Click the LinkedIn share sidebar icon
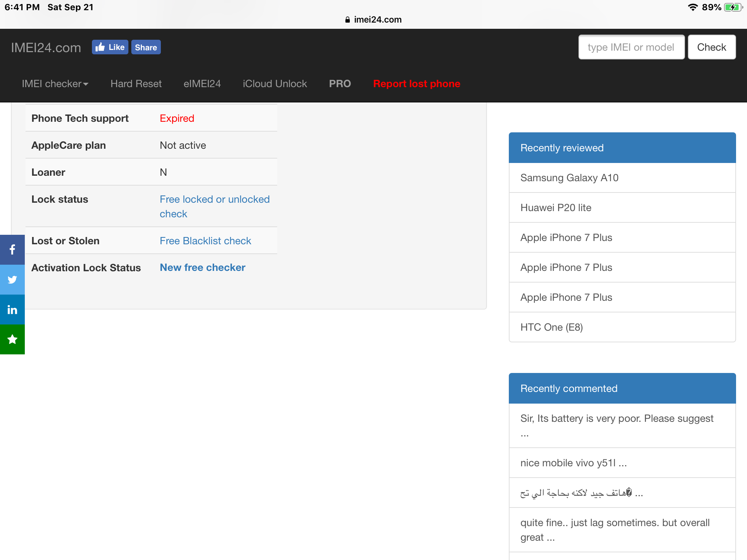 12,310
